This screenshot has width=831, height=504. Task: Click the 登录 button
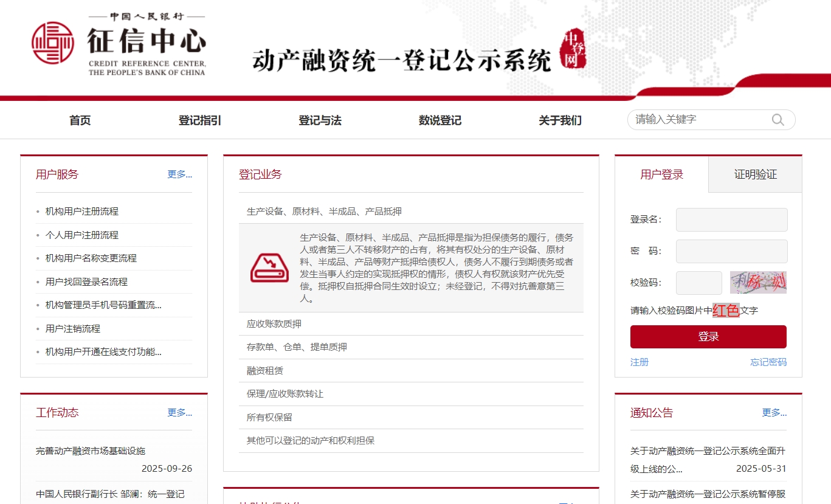[708, 336]
